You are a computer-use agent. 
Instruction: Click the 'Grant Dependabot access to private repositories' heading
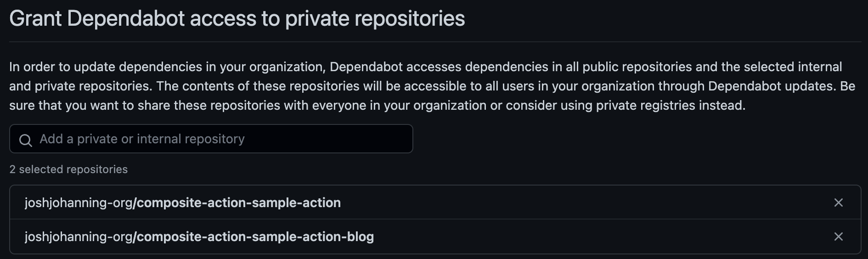point(237,19)
